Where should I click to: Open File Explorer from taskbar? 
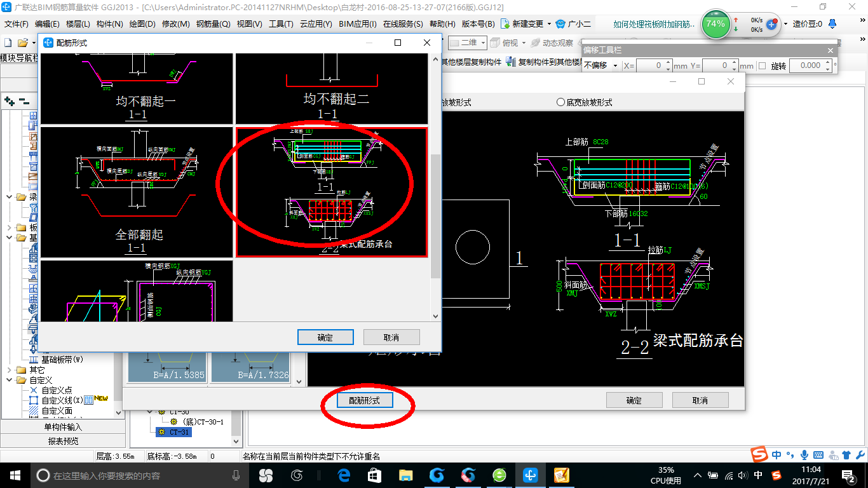405,475
